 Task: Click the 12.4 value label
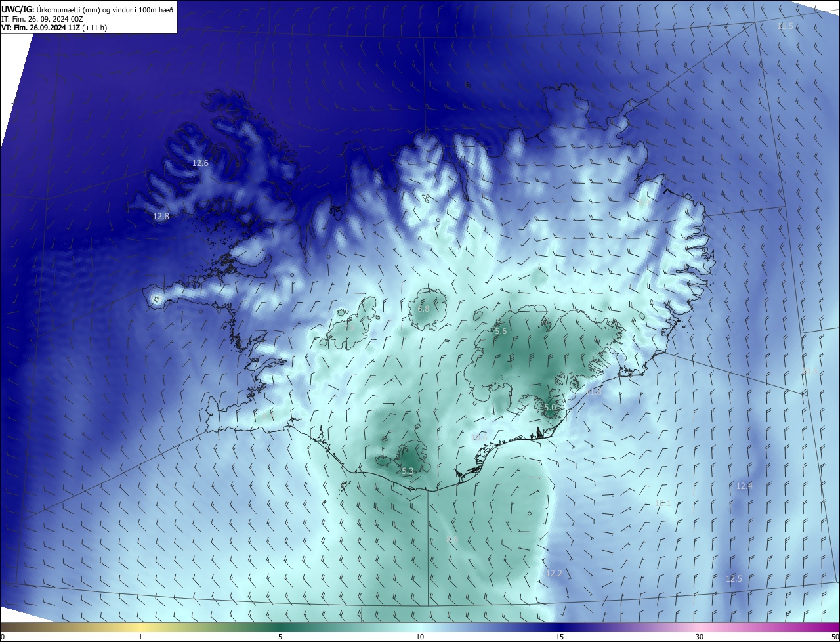pyautogui.click(x=744, y=486)
